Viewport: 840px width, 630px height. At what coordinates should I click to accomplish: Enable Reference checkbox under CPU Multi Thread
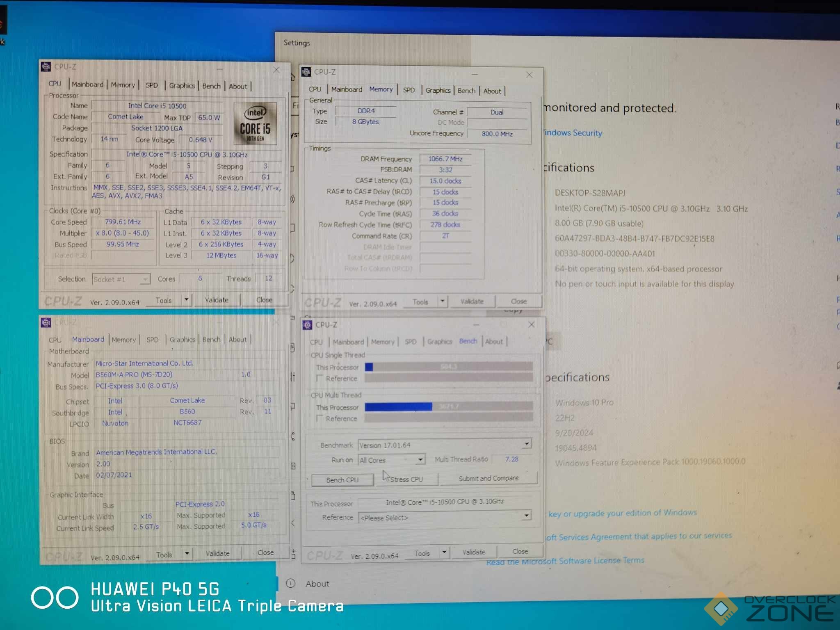coord(320,418)
